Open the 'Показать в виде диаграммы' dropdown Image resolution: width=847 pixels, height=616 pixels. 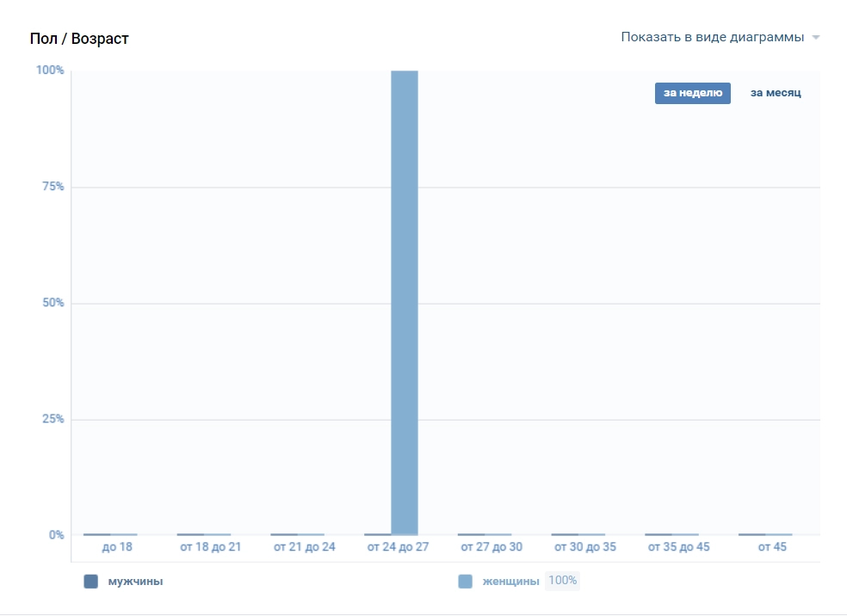[x=712, y=37]
